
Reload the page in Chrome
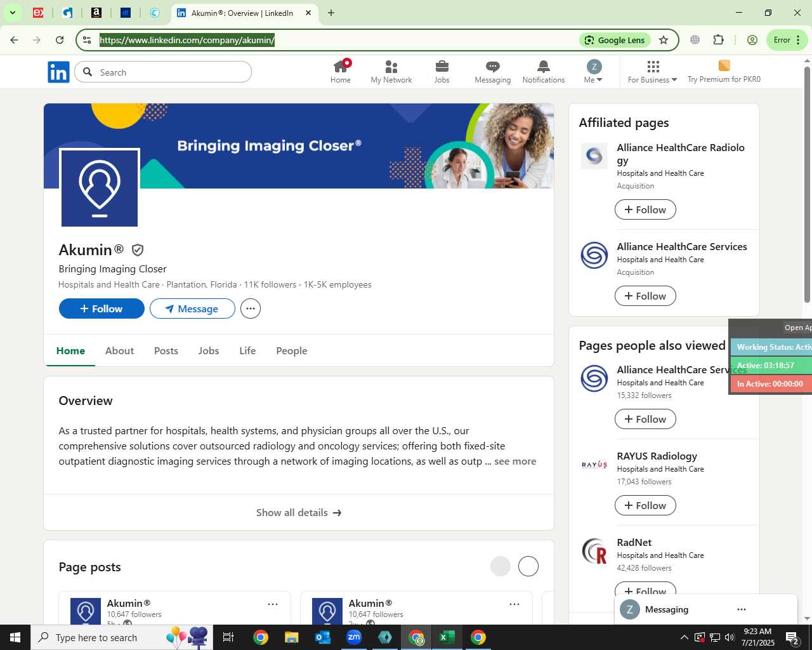(60, 40)
